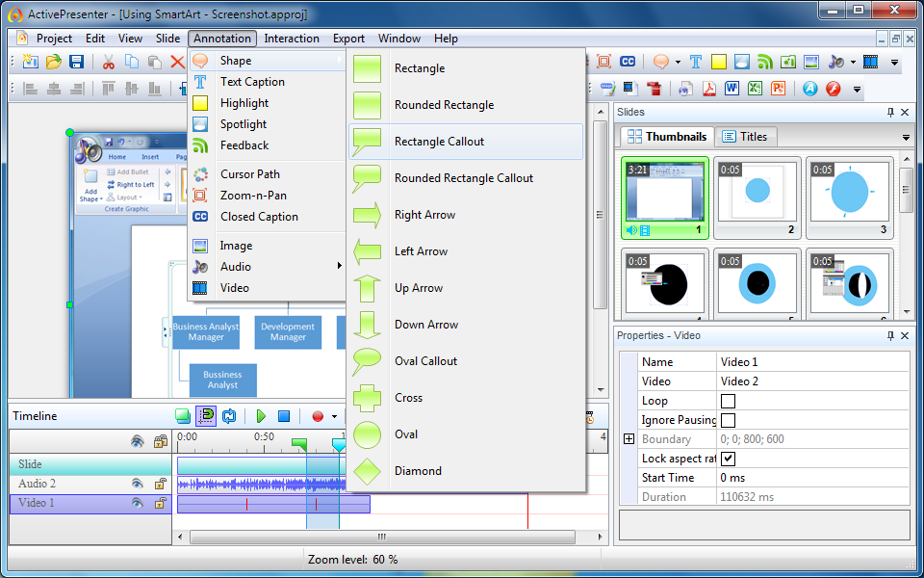Click the Export to Word icon
924x578 pixels.
[x=731, y=89]
